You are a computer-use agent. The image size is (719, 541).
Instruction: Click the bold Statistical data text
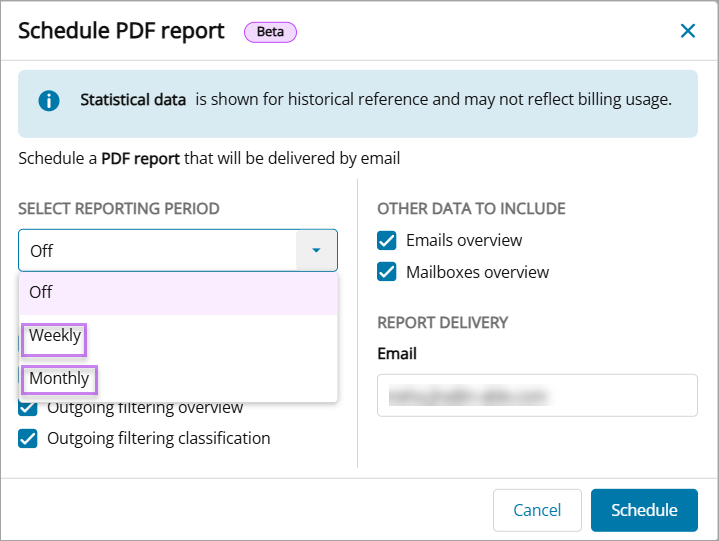(133, 100)
